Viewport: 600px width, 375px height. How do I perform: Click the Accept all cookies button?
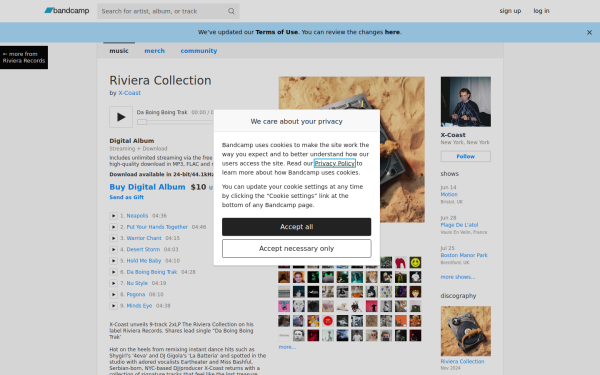click(x=297, y=227)
